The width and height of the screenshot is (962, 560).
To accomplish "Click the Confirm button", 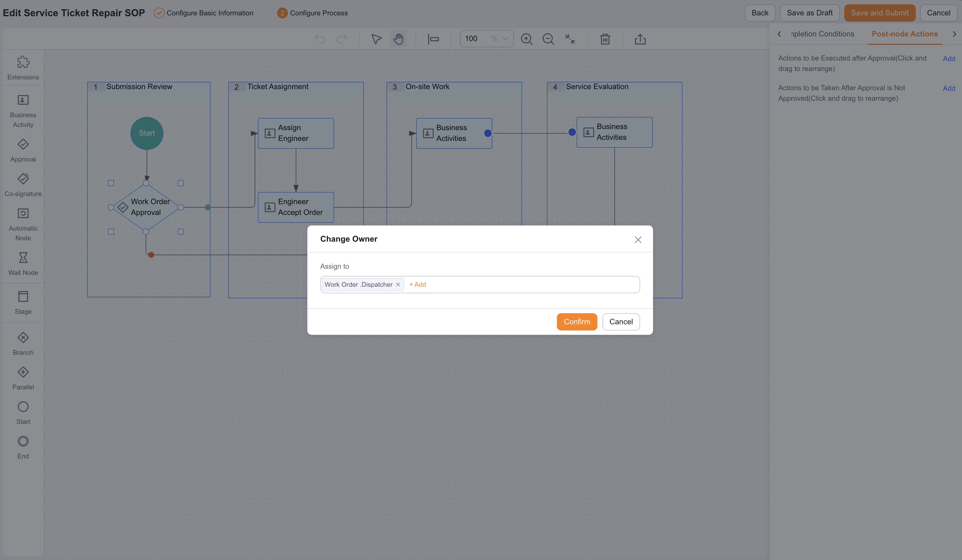I will click(577, 322).
